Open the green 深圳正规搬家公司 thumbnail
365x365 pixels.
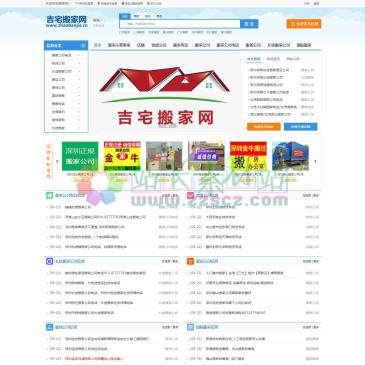80,156
